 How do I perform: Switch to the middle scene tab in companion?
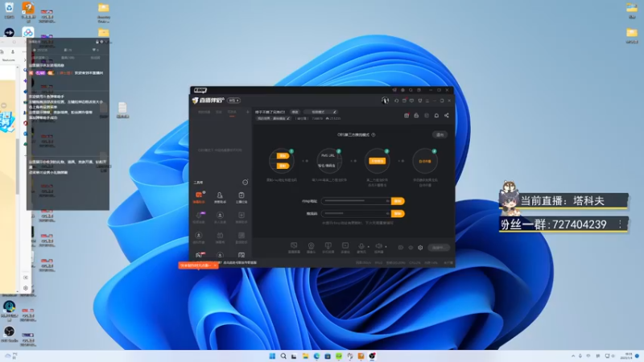pos(219,112)
